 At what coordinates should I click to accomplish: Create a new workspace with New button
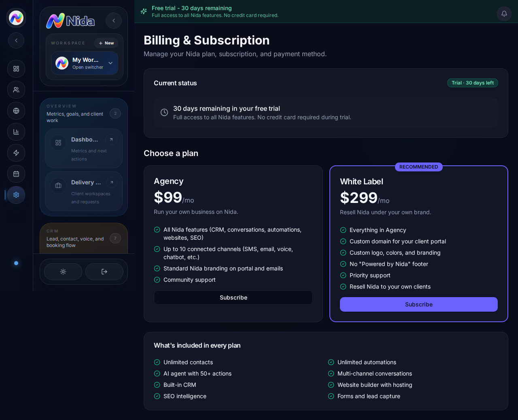click(x=106, y=43)
